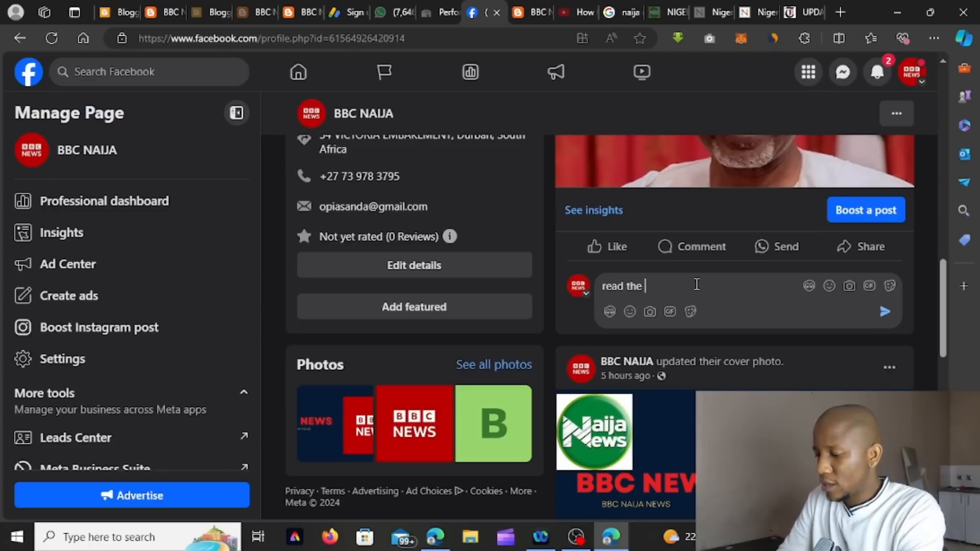Refresh the browser page
This screenshot has height=551, width=980.
tap(51, 38)
